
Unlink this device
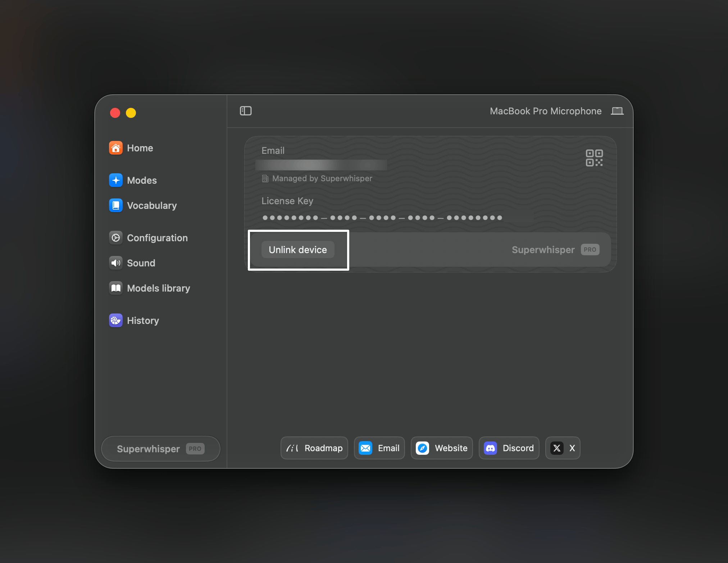[x=298, y=250]
